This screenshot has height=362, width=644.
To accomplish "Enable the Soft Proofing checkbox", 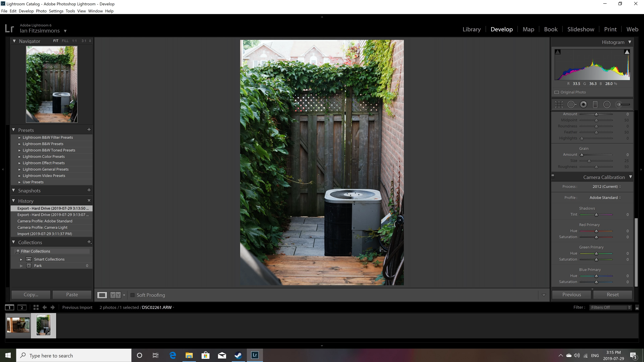I will tap(132, 295).
